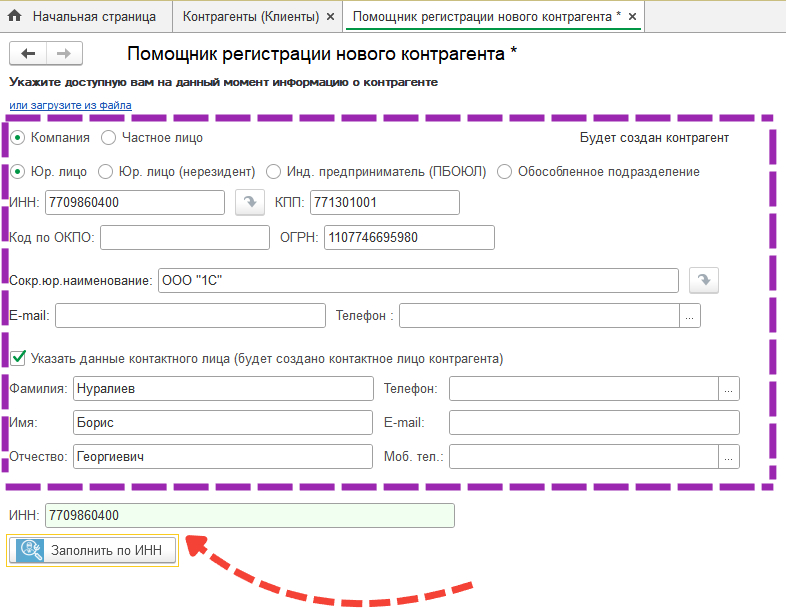
Task: Select the Юр. лицо radio option
Action: tap(18, 171)
